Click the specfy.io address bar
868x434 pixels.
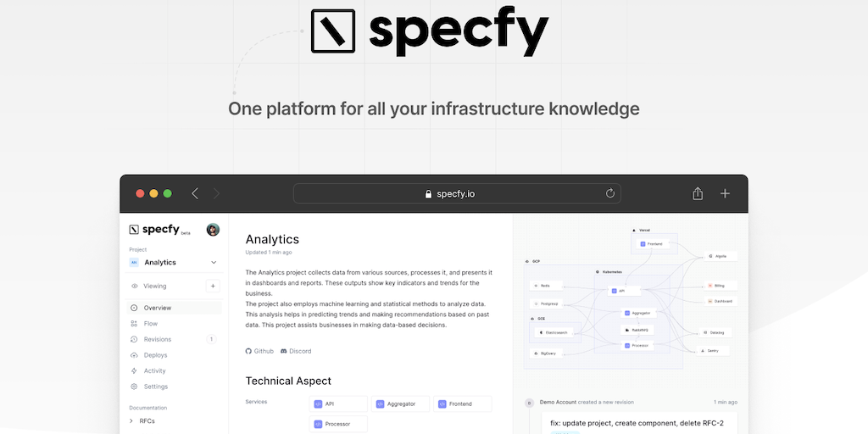click(457, 193)
